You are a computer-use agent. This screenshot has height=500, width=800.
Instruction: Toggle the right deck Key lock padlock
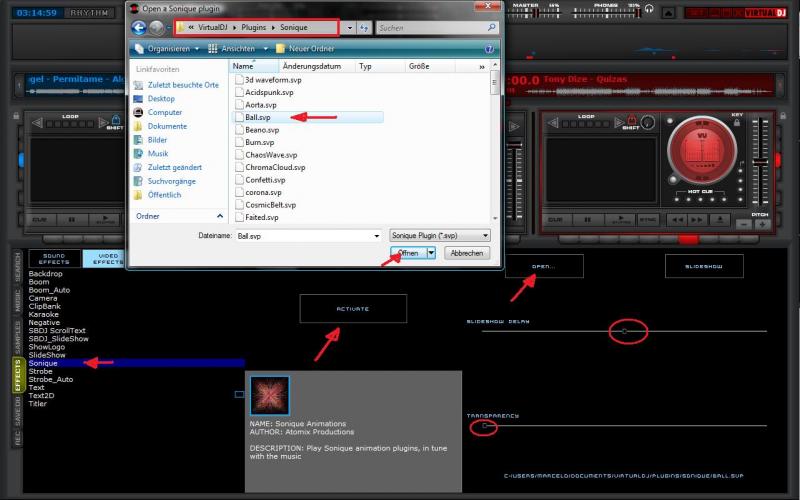coord(737,122)
